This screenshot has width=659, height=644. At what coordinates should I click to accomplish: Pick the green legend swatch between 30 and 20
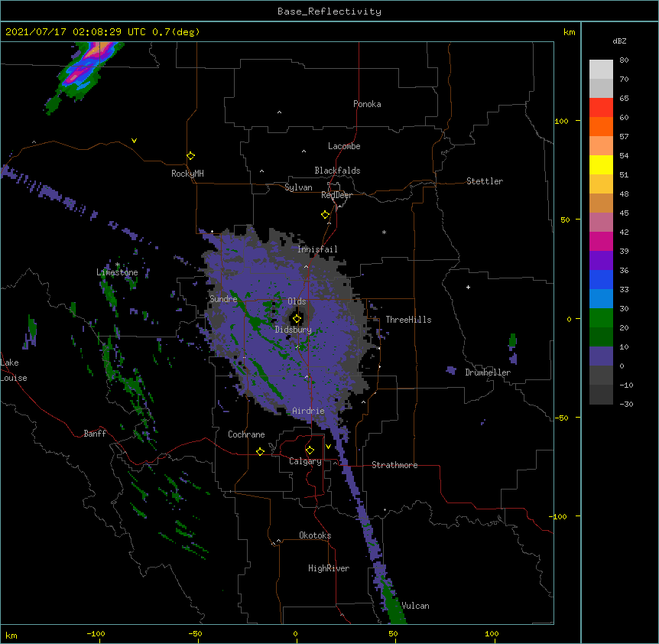coord(601,318)
